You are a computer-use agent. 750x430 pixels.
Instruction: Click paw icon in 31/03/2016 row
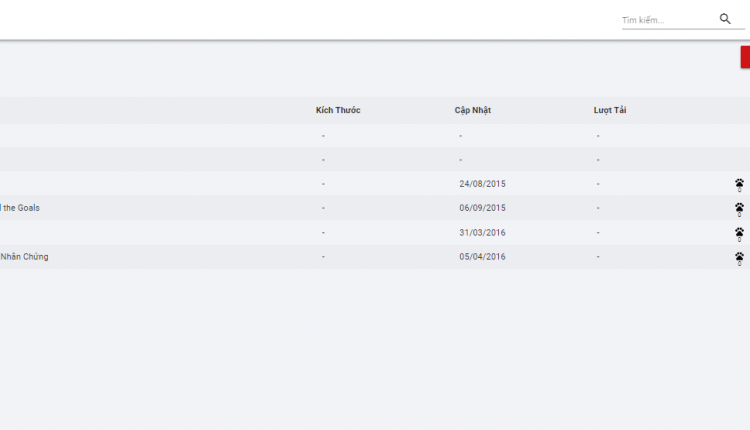tap(739, 234)
